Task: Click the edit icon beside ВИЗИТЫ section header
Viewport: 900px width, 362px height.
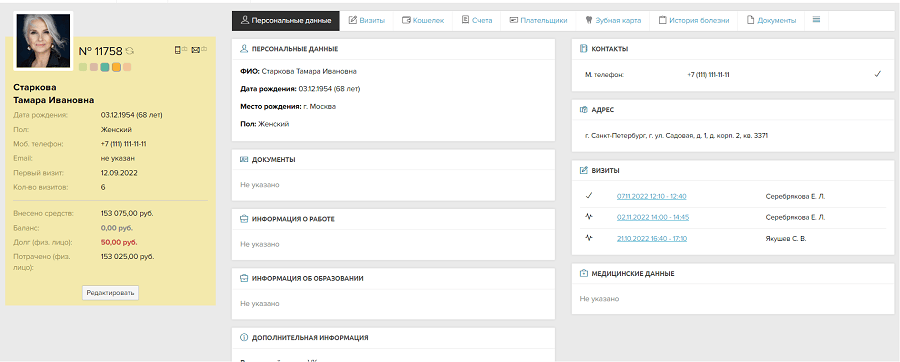Action: [584, 170]
